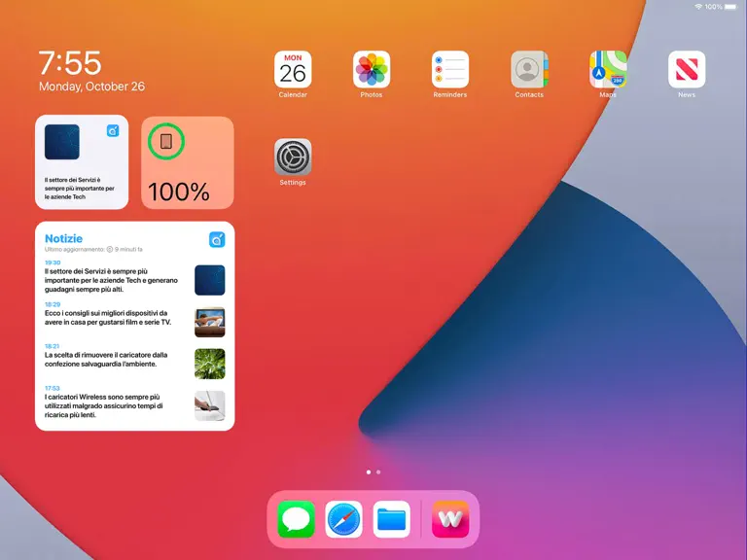Tap the app logo in small news widget
The height and width of the screenshot is (560, 747).
(x=113, y=130)
